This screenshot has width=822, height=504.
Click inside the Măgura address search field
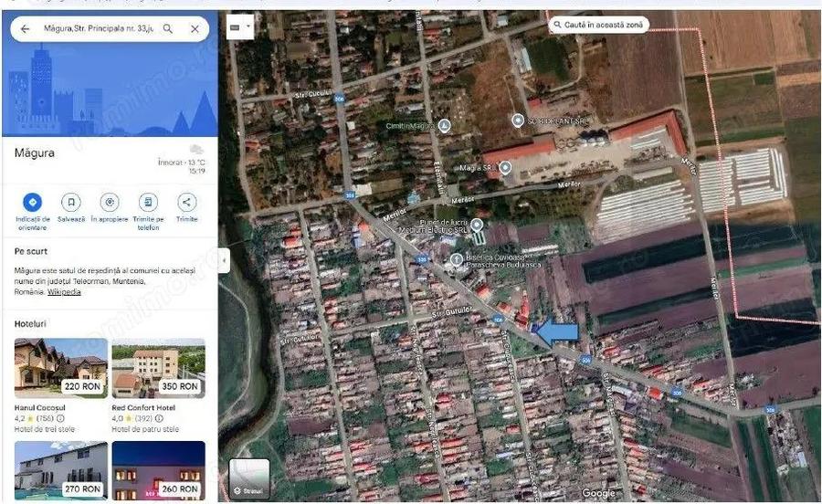click(96, 29)
